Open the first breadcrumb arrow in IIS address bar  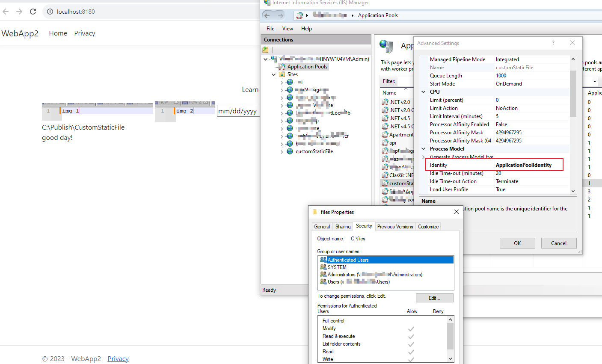307,15
